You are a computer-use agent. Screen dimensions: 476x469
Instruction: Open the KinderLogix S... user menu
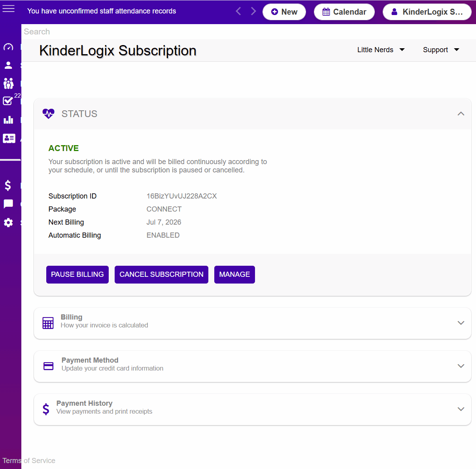(427, 12)
